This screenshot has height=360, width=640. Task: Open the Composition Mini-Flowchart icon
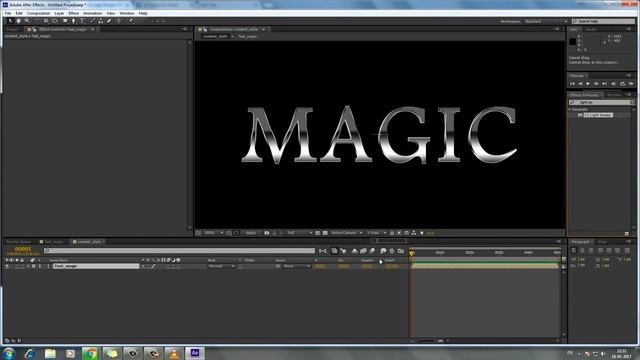click(323, 251)
